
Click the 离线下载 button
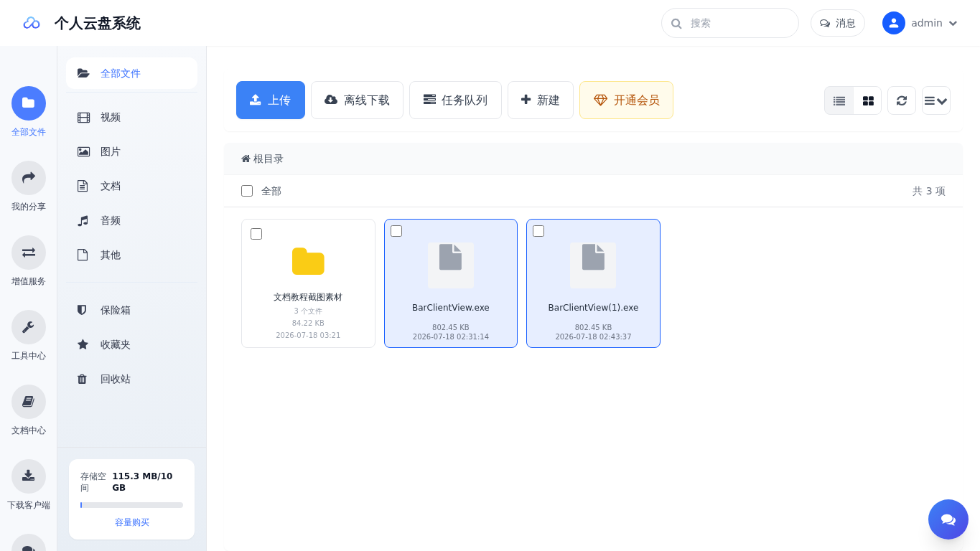click(357, 100)
